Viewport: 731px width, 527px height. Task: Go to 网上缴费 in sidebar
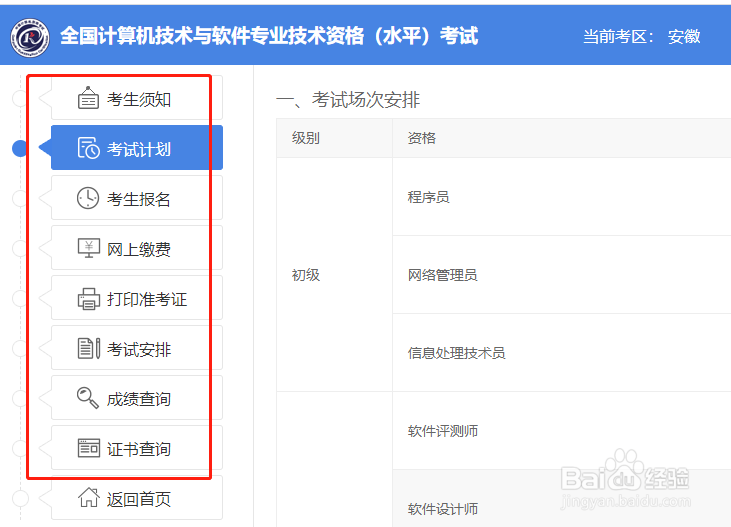pyautogui.click(x=137, y=248)
